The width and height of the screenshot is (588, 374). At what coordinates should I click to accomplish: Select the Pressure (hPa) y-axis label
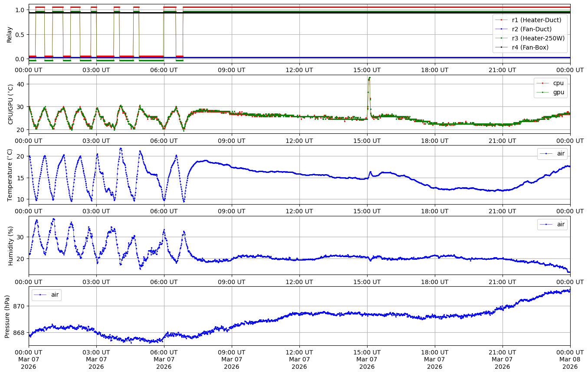point(7,316)
